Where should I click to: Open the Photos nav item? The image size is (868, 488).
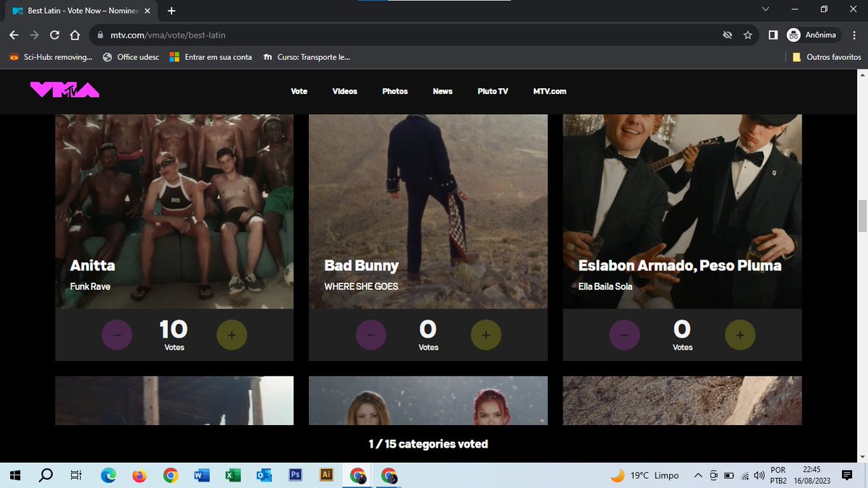[x=395, y=91]
